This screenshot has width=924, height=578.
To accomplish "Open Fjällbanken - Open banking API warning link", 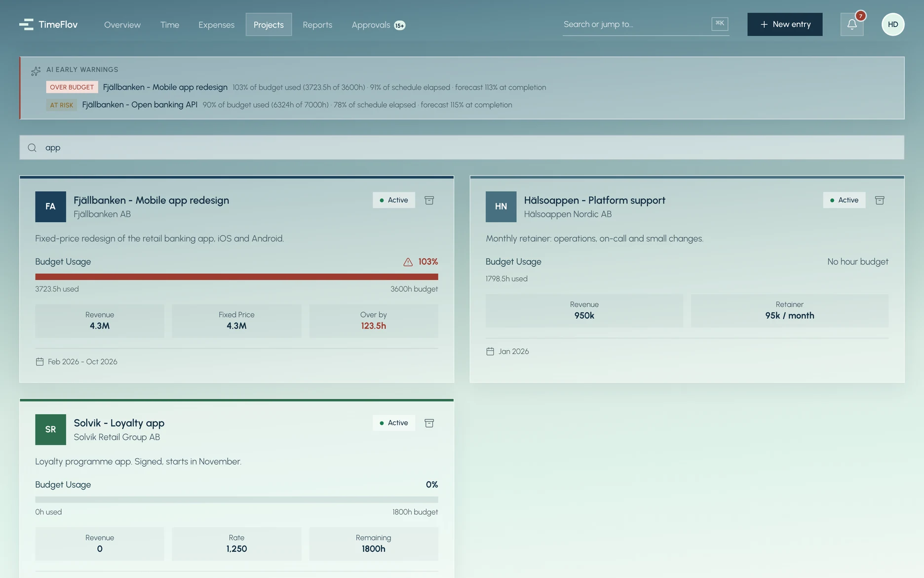I will coord(140,105).
